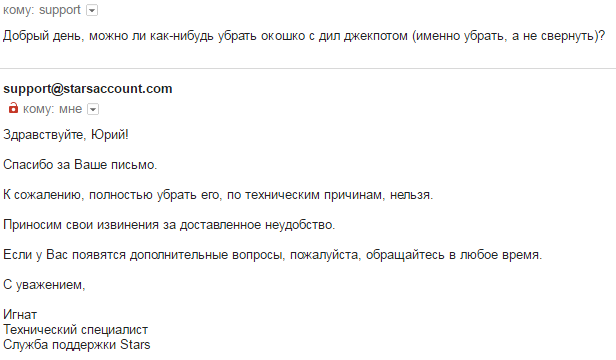The height and width of the screenshot is (360, 616).
Task: Expand recipient details next to 'support'
Action: [x=92, y=10]
